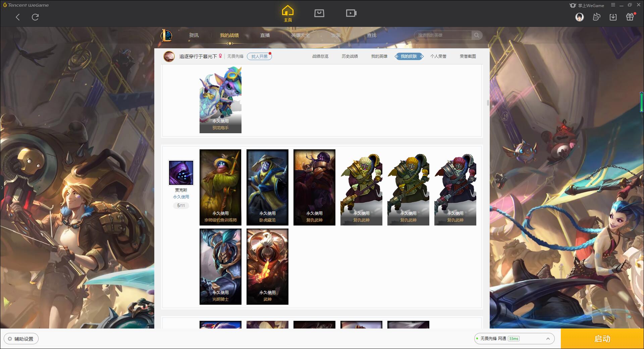The height and width of the screenshot is (349, 644).
Task: Click the 33ms latency indicator
Action: [x=514, y=339]
